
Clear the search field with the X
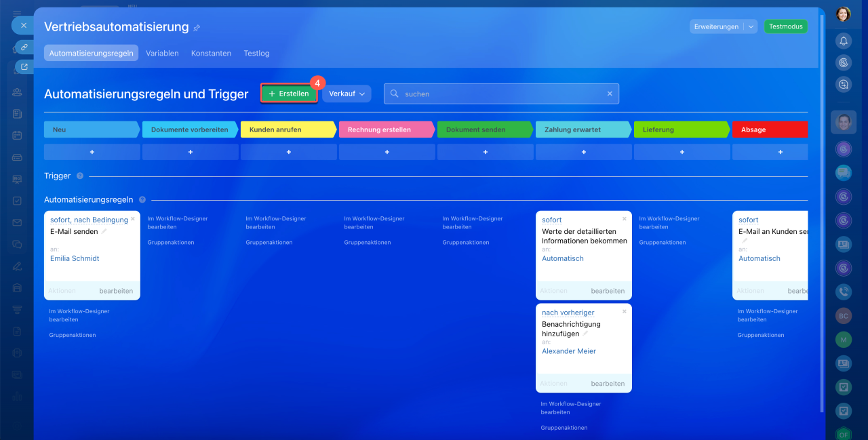[x=610, y=94]
